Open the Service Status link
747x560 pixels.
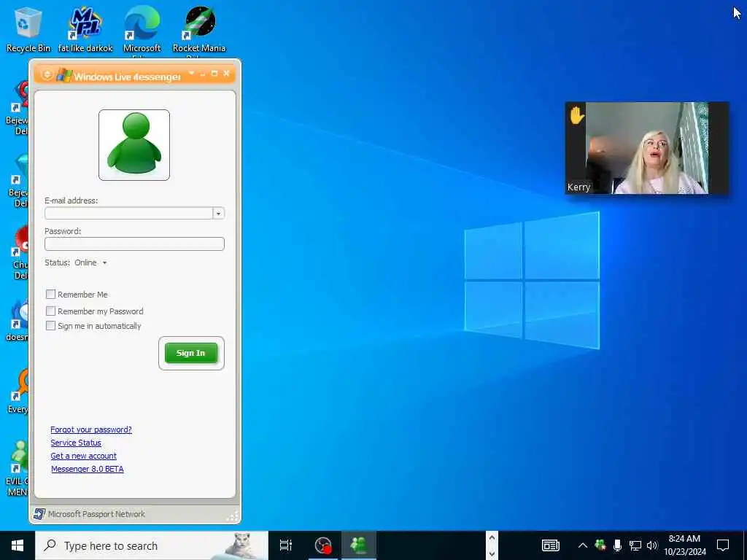76,443
